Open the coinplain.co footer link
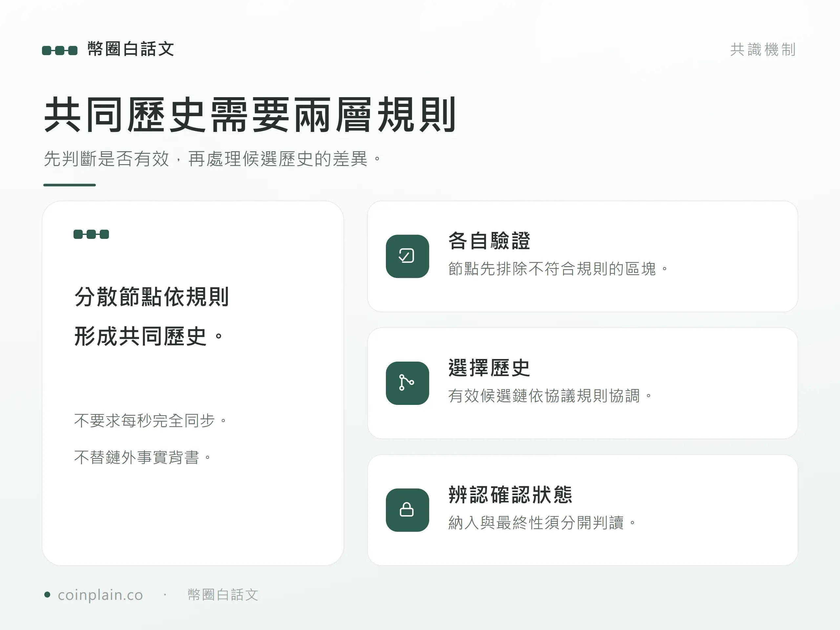Image resolution: width=840 pixels, height=630 pixels. [100, 595]
